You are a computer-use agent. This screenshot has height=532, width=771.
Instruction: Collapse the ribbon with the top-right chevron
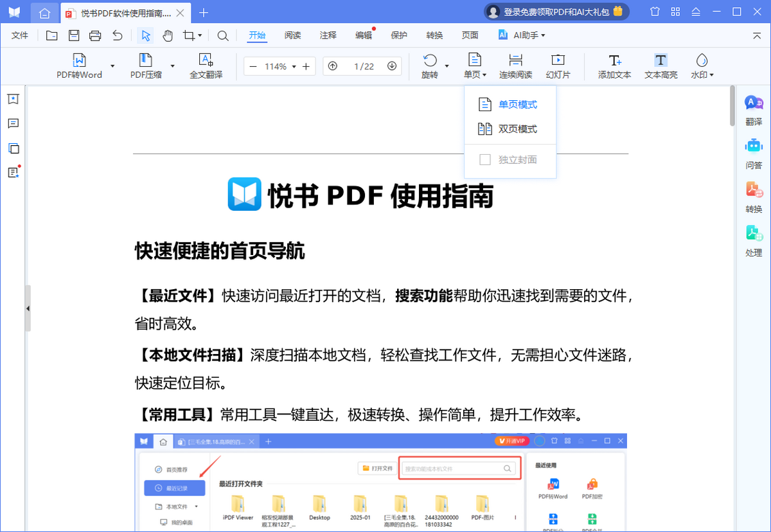[756, 35]
